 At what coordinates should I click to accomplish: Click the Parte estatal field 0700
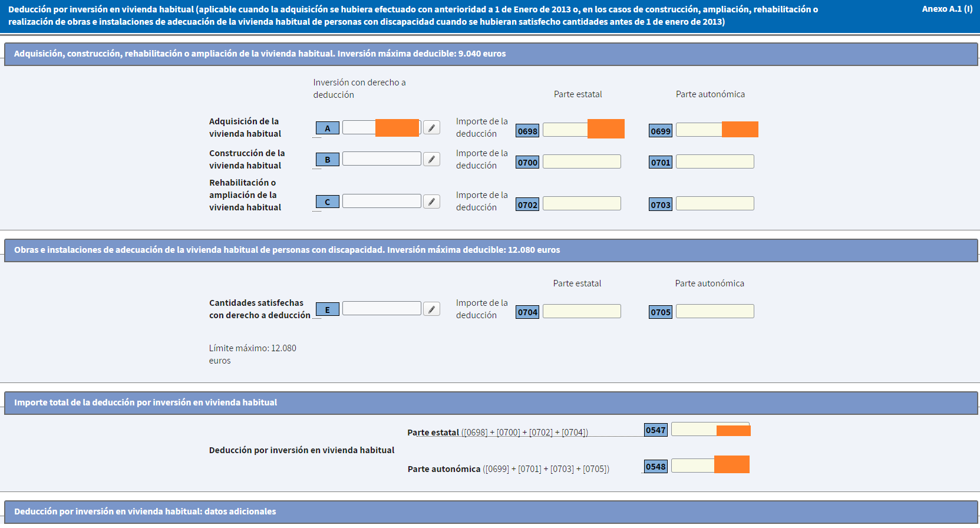(581, 162)
